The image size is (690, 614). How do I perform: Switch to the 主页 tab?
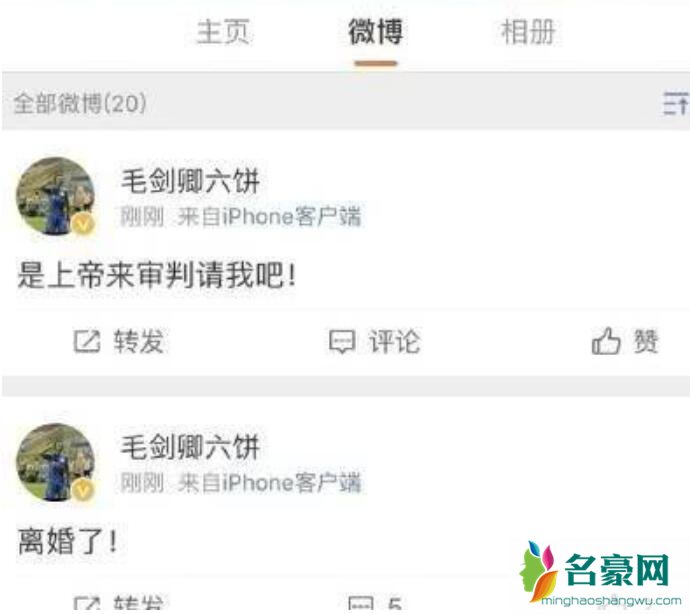click(x=223, y=32)
